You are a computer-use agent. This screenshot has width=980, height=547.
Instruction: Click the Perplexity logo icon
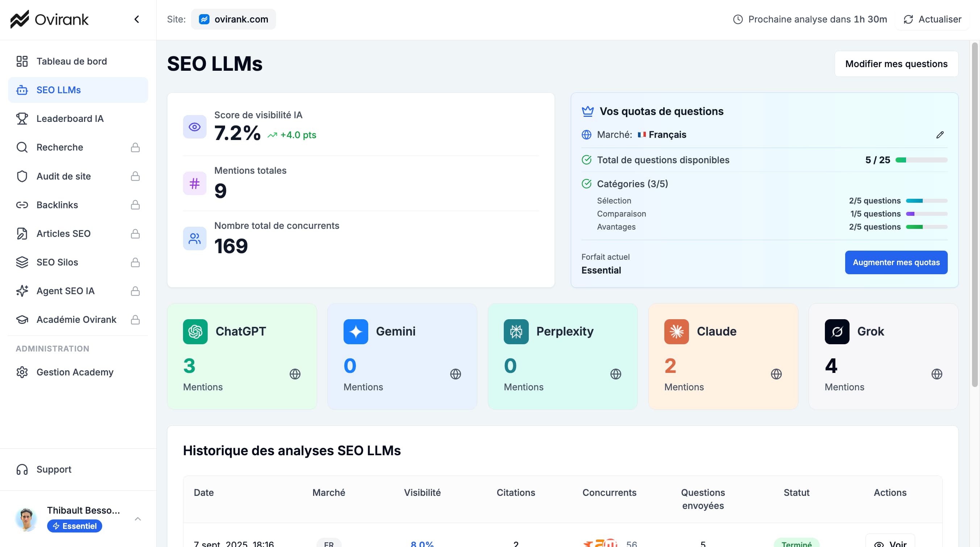pyautogui.click(x=516, y=332)
